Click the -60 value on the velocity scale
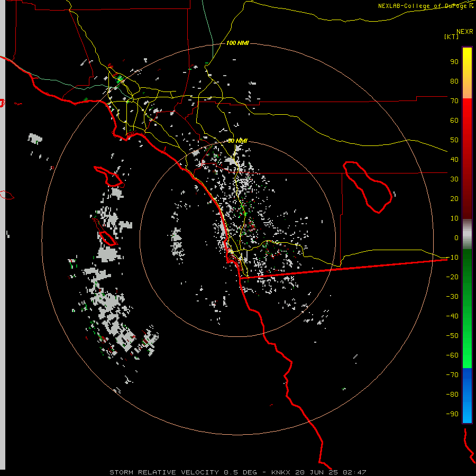 [x=452, y=355]
